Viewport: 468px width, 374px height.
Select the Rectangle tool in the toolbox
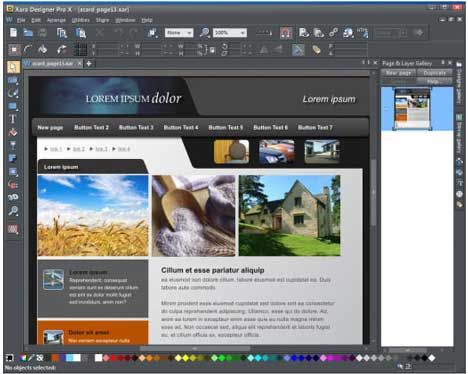tap(13, 106)
